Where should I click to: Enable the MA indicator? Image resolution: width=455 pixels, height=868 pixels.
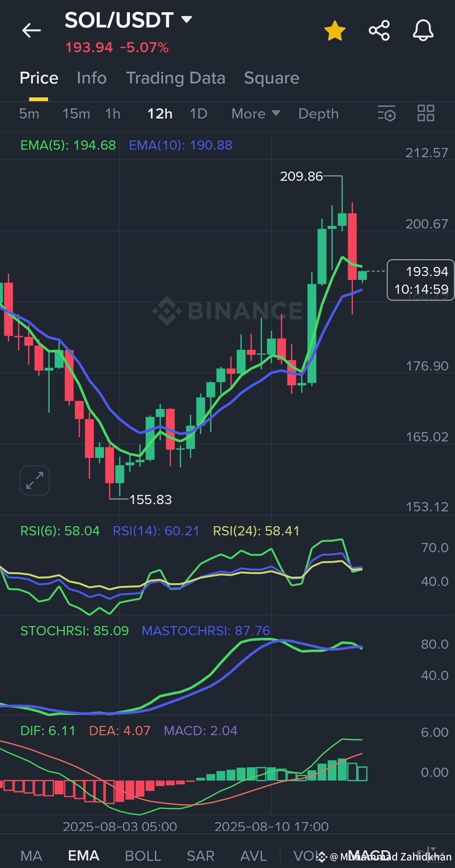click(x=31, y=856)
